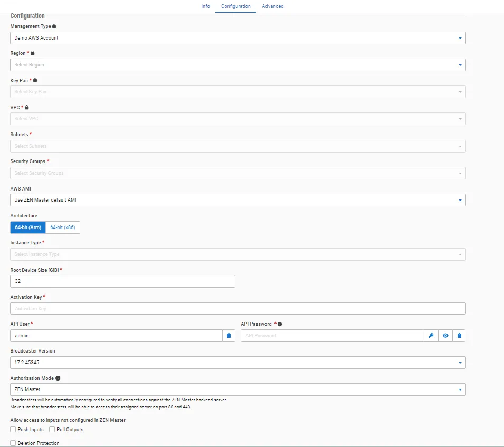Tick the Deletion Protection checkbox
This screenshot has height=447, width=504.
[x=13, y=443]
